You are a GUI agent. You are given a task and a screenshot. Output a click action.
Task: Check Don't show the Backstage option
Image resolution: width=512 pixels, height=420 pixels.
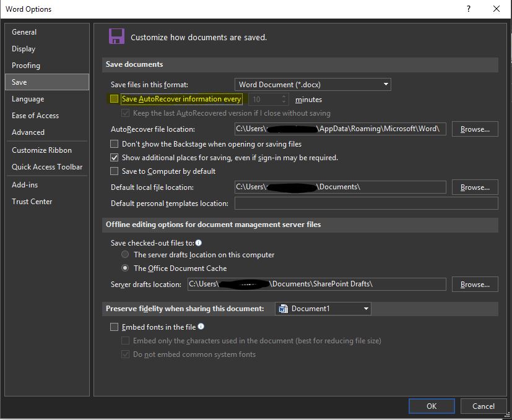(114, 144)
